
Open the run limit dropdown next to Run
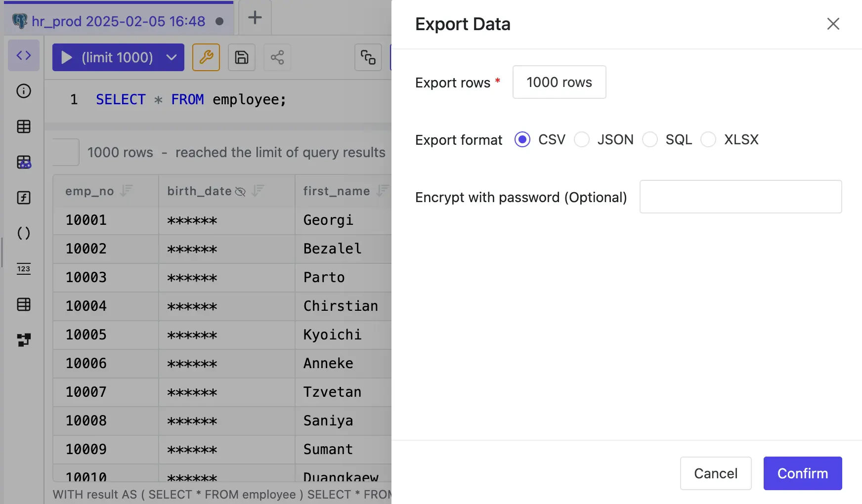(x=171, y=57)
